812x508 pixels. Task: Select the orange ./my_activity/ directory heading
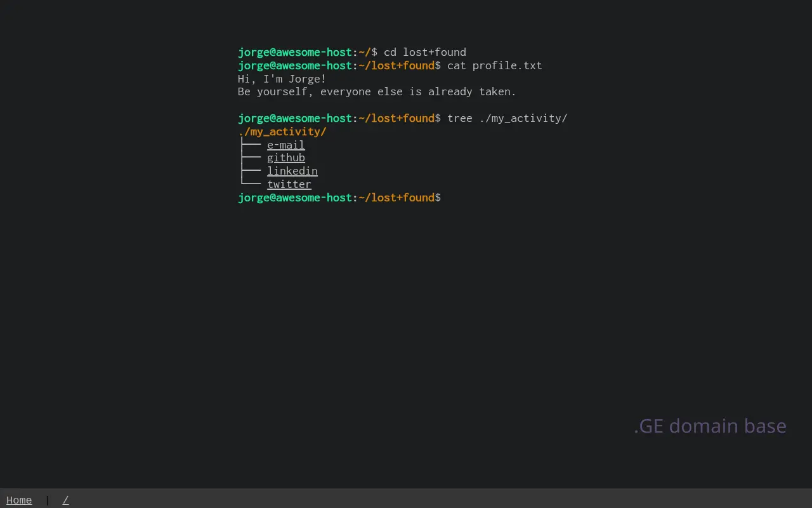point(282,131)
